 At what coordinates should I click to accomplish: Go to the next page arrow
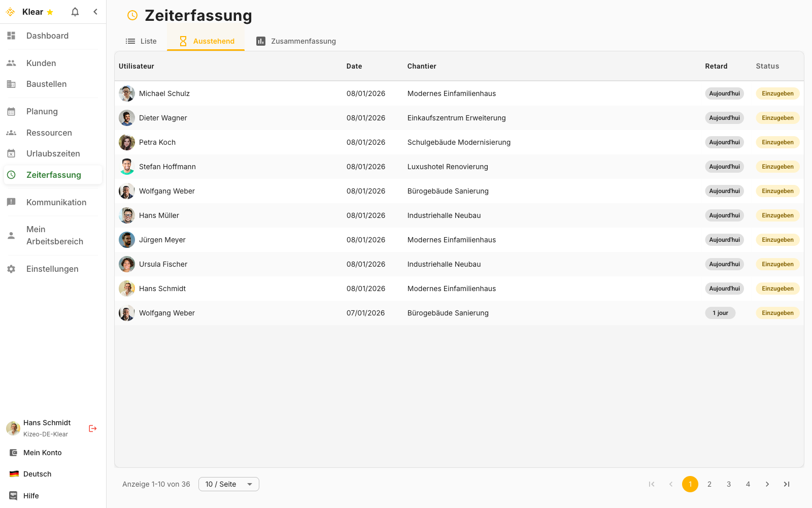pos(767,484)
